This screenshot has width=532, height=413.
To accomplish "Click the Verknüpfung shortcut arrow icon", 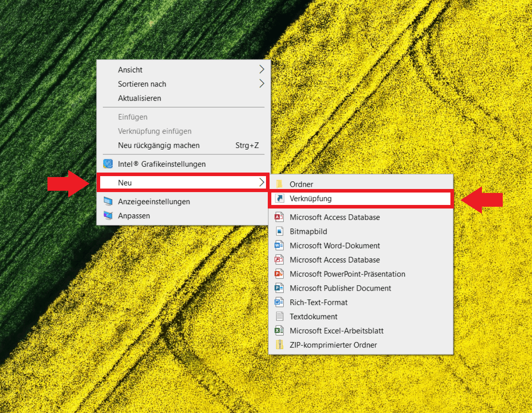I will (x=280, y=199).
